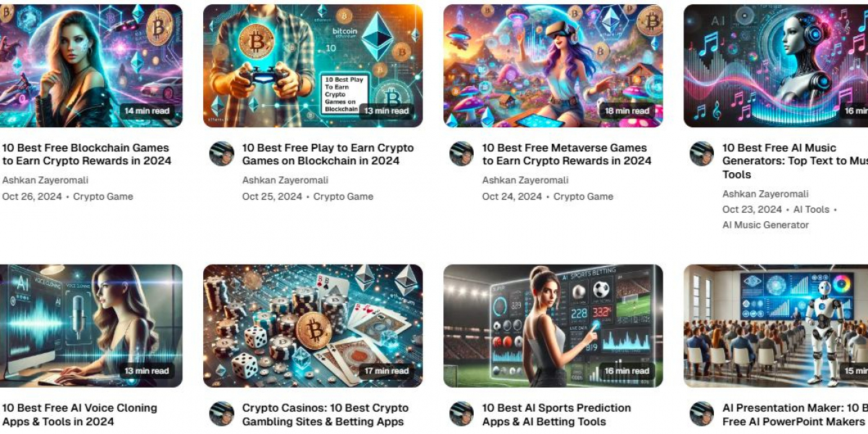Select Crypto Game tag under Oct 25 article
Image resolution: width=868 pixels, height=434 pixels.
tap(344, 196)
